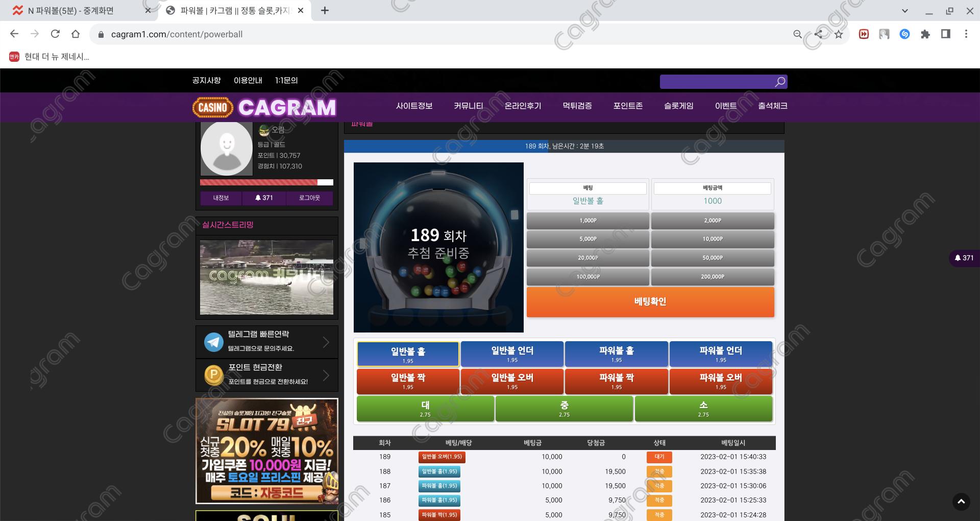The image size is (980, 521).
Task: Click the Telegram paper-plane icon
Action: click(213, 342)
